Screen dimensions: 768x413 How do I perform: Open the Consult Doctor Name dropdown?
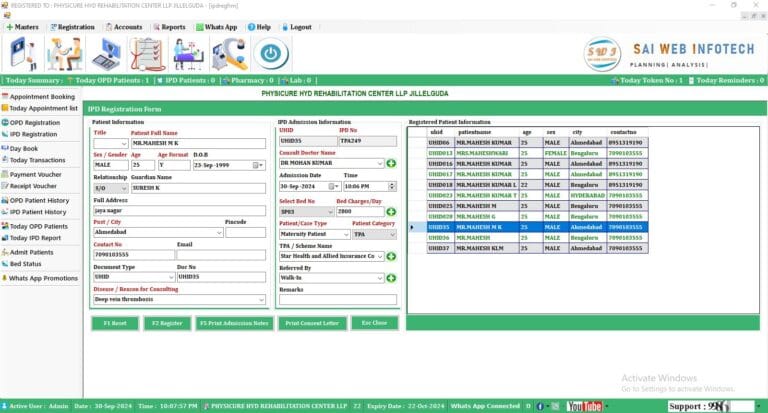pos(380,163)
